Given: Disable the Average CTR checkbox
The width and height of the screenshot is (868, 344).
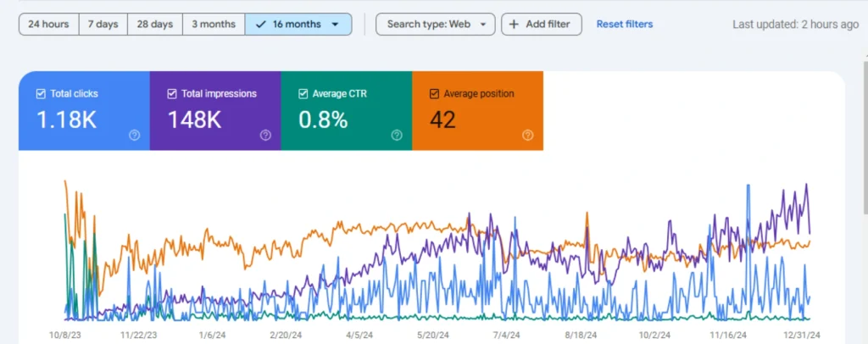Looking at the screenshot, I should coord(303,94).
